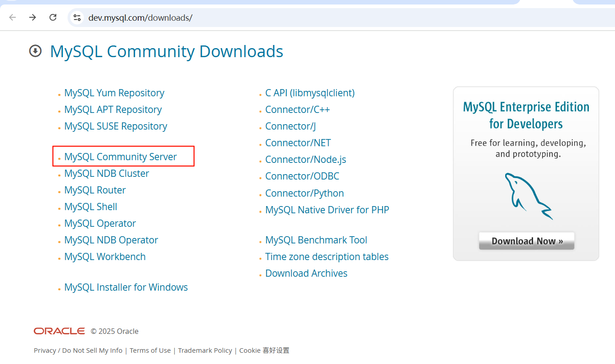This screenshot has height=364, width=615.
Task: Go to MySQL Shell downloads
Action: pos(90,207)
